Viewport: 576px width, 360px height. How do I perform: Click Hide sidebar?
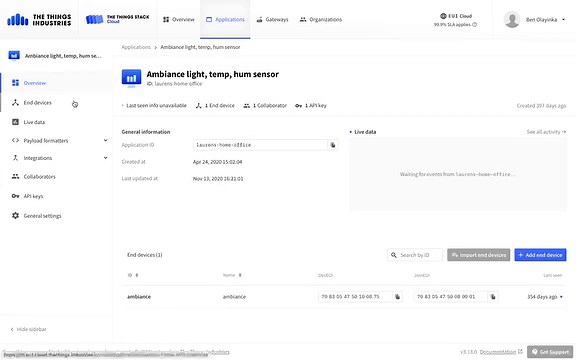point(29,329)
